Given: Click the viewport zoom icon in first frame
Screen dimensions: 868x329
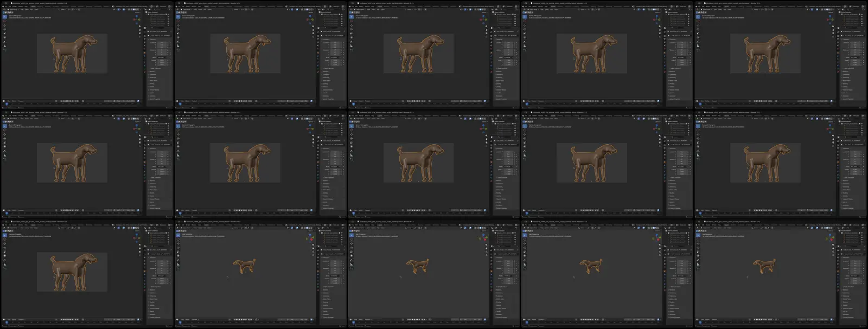Looking at the screenshot, I should (139, 26).
